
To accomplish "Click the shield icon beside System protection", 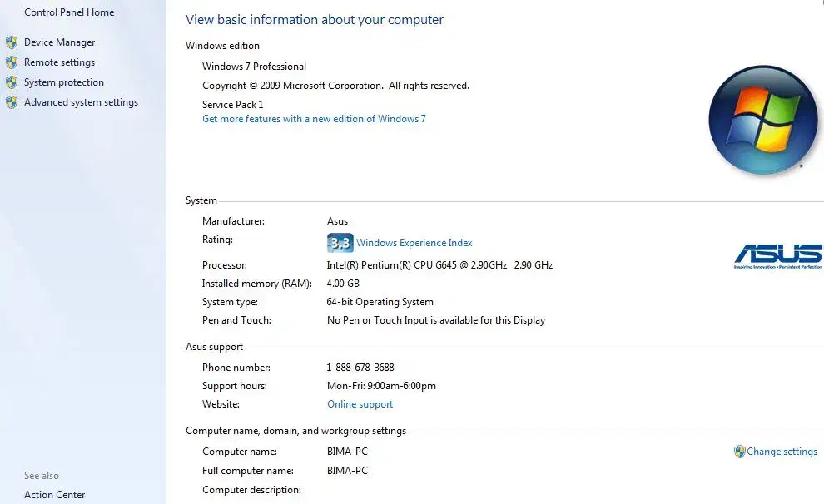I will (12, 82).
